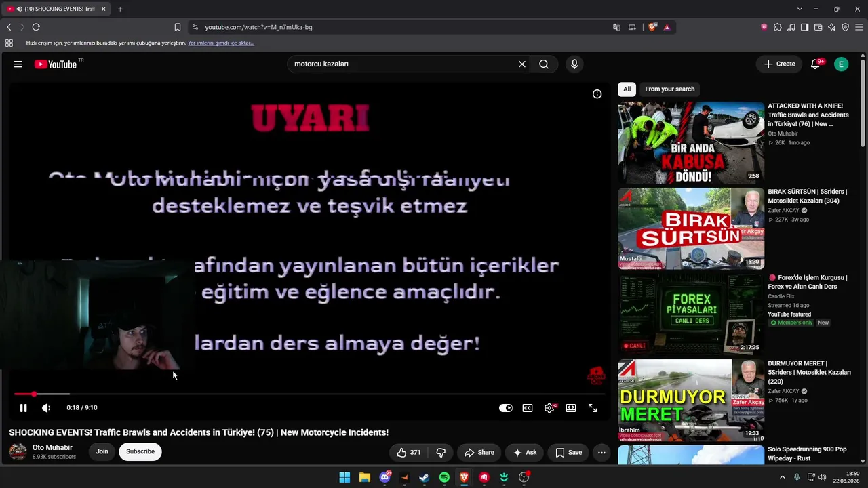Image resolution: width=868 pixels, height=488 pixels.
Task: Select the All filter chip
Action: pos(627,89)
